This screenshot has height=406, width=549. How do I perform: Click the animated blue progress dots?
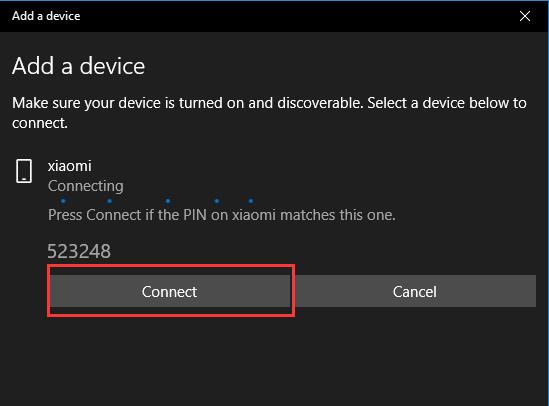tap(157, 201)
